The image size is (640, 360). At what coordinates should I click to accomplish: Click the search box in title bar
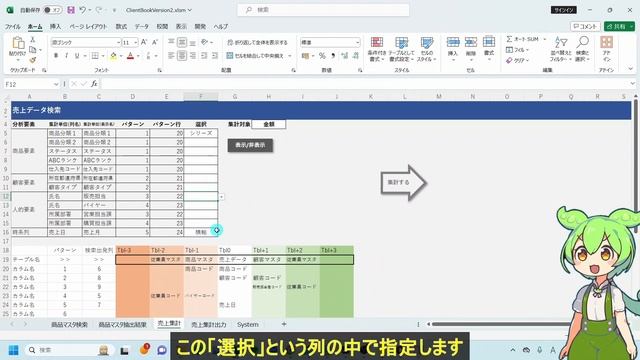tap(323, 10)
